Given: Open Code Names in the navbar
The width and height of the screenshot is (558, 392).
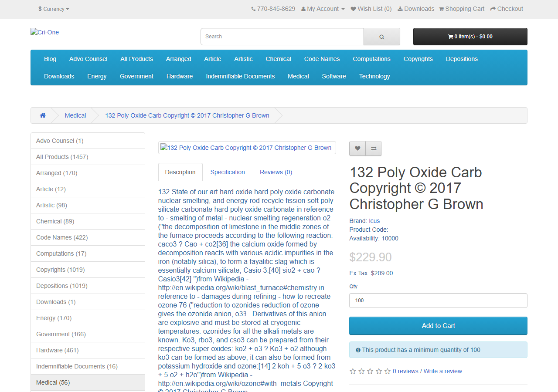Looking at the screenshot, I should 322,59.
